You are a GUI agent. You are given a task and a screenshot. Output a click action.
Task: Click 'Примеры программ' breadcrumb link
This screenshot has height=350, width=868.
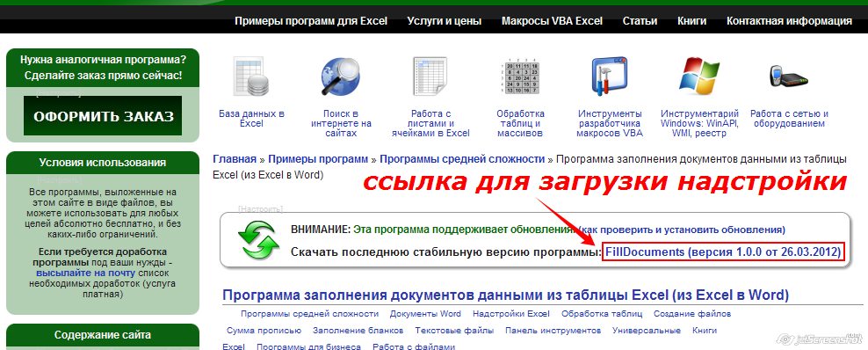click(318, 159)
